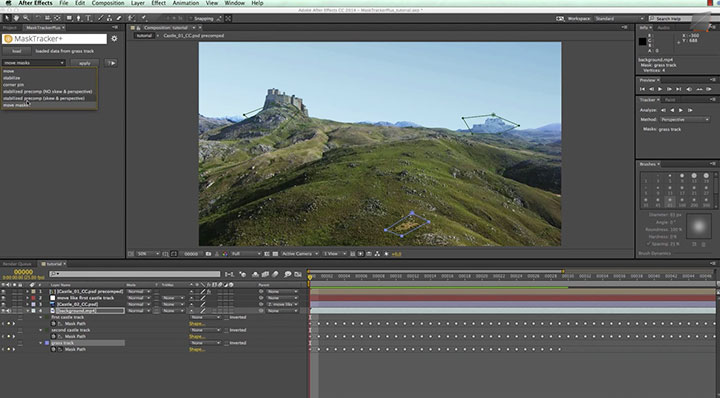Screen dimensions: 720x398
Task: Click the viewer snapshot camera icon
Action: pyautogui.click(x=208, y=254)
